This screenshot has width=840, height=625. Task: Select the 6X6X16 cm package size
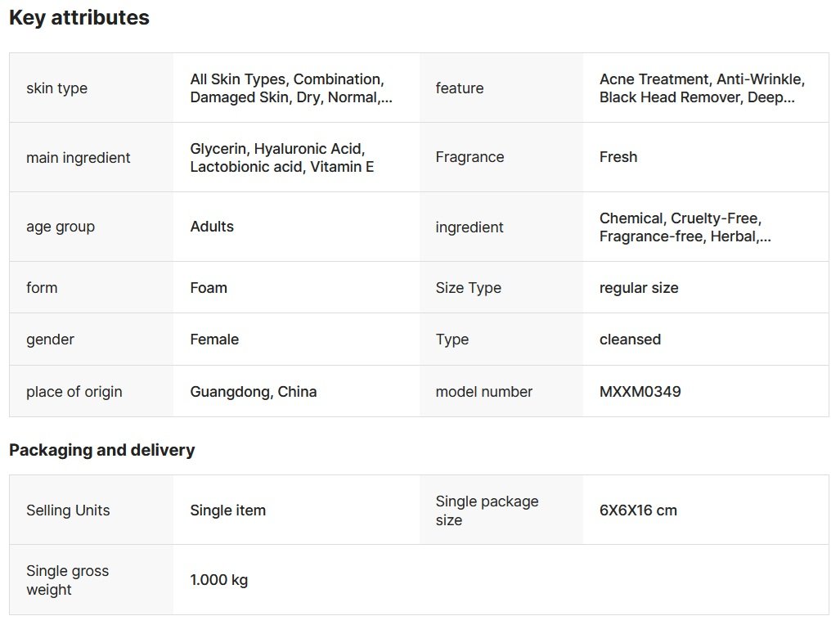coord(638,510)
